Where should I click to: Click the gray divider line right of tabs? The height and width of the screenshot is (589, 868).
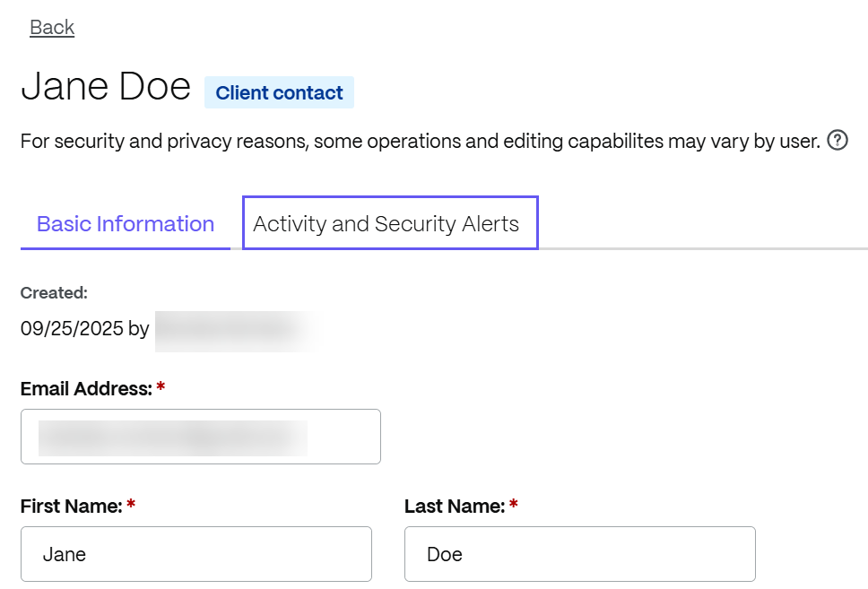(x=704, y=247)
